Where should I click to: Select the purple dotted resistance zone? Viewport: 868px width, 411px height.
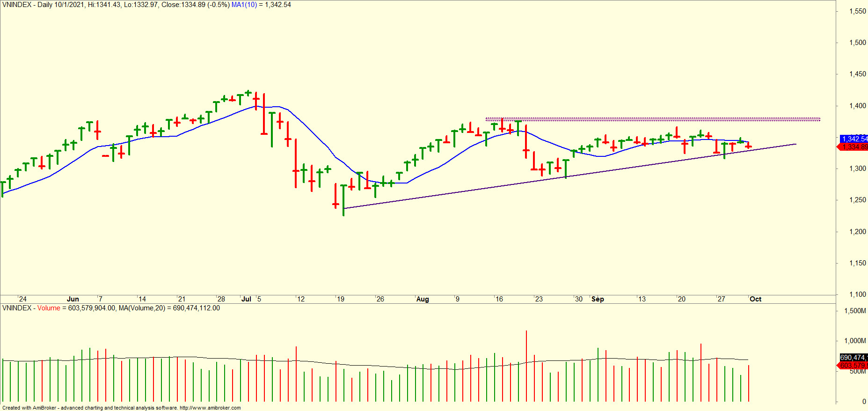[652, 119]
